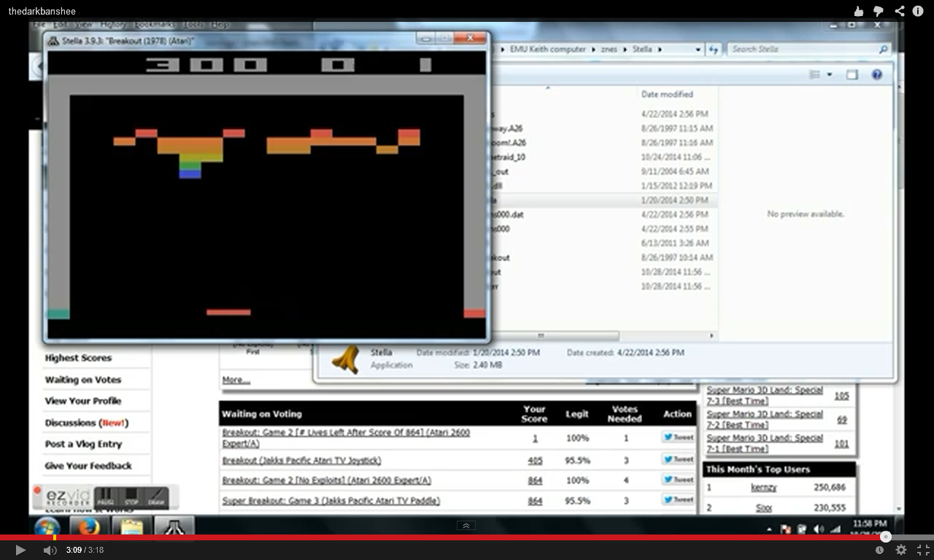
Task: Click the Explorer change view icon
Action: [x=815, y=74]
